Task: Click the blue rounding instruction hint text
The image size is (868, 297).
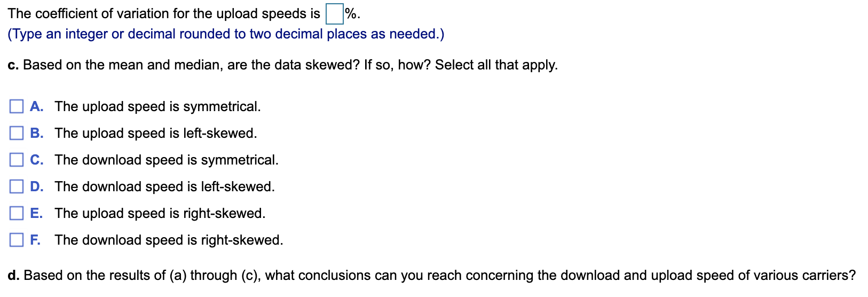Action: pyautogui.click(x=226, y=34)
